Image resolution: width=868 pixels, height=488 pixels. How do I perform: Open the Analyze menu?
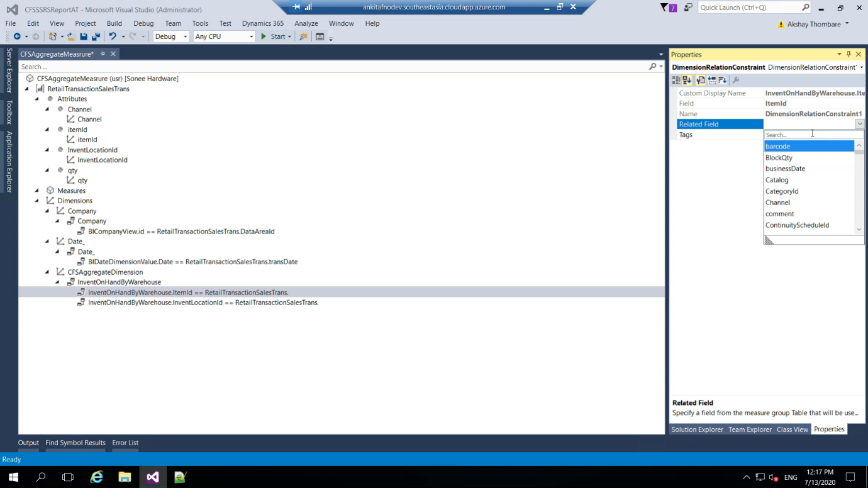pos(306,23)
